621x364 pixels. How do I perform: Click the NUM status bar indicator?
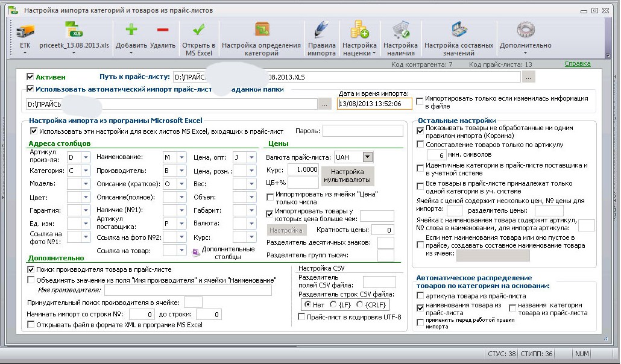click(581, 354)
